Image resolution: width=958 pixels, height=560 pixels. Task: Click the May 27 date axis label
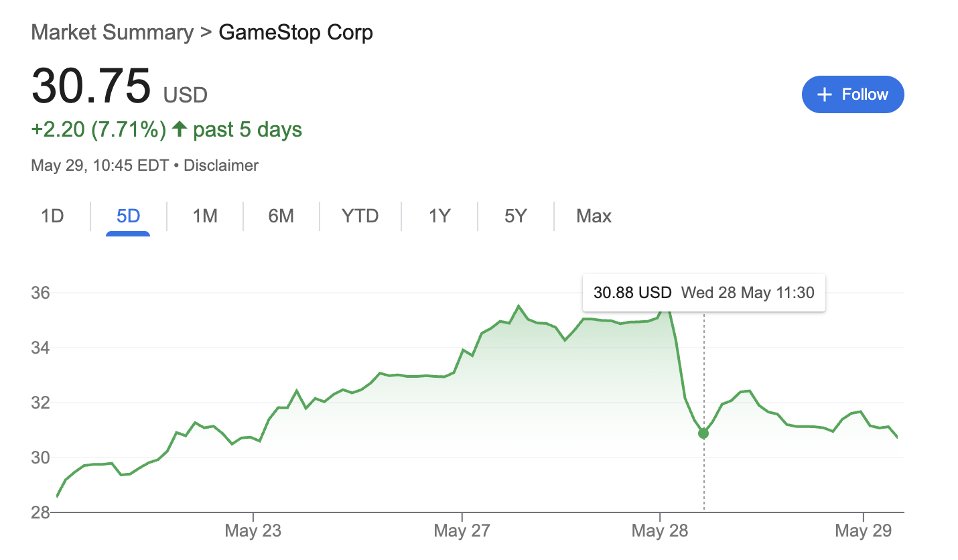tap(462, 531)
